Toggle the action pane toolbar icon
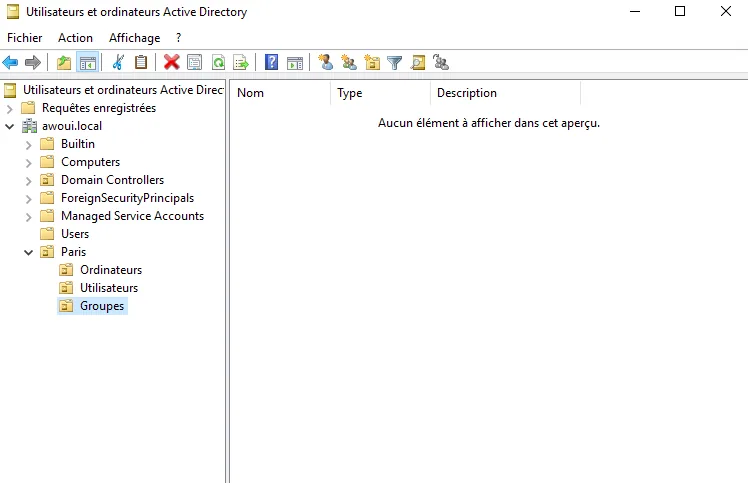Image resolution: width=748 pixels, height=483 pixels. 295,63
